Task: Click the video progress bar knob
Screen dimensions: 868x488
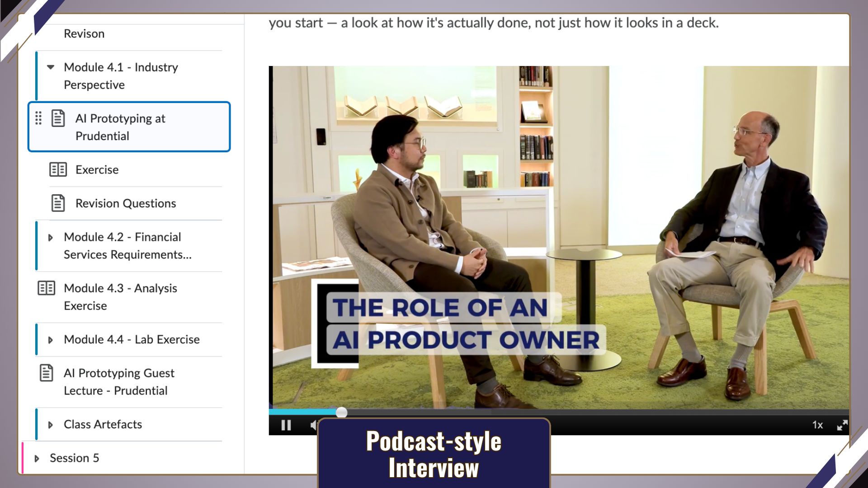Action: click(x=342, y=412)
